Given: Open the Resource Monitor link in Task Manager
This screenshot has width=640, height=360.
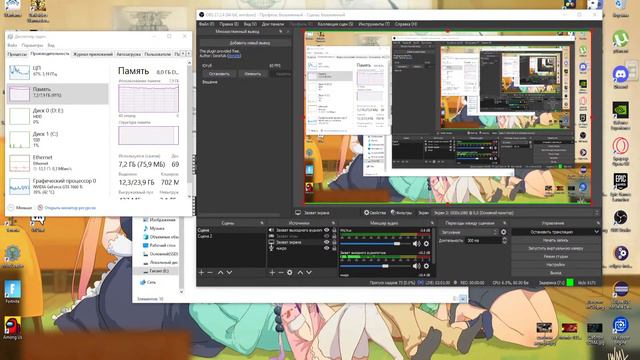Looking at the screenshot, I should click(x=70, y=208).
